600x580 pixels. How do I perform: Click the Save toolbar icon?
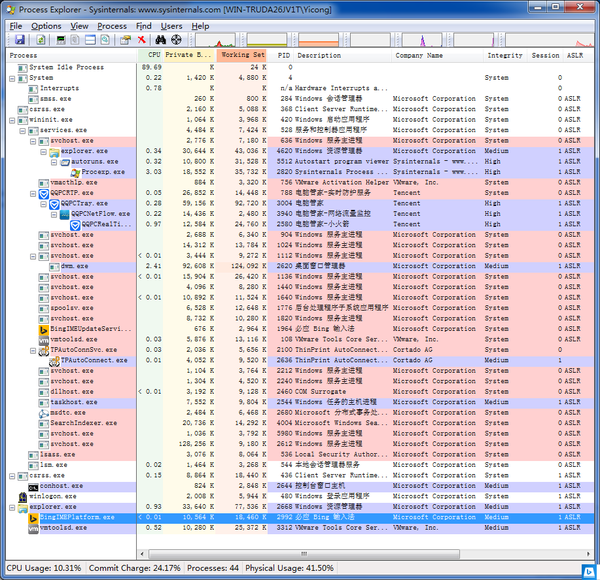click(20, 40)
